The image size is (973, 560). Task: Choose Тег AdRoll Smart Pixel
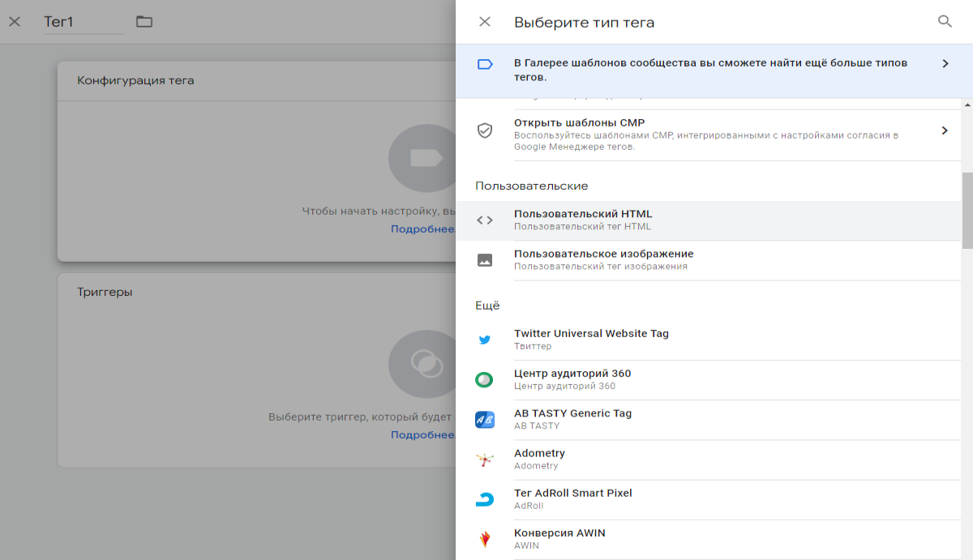[x=708, y=498]
